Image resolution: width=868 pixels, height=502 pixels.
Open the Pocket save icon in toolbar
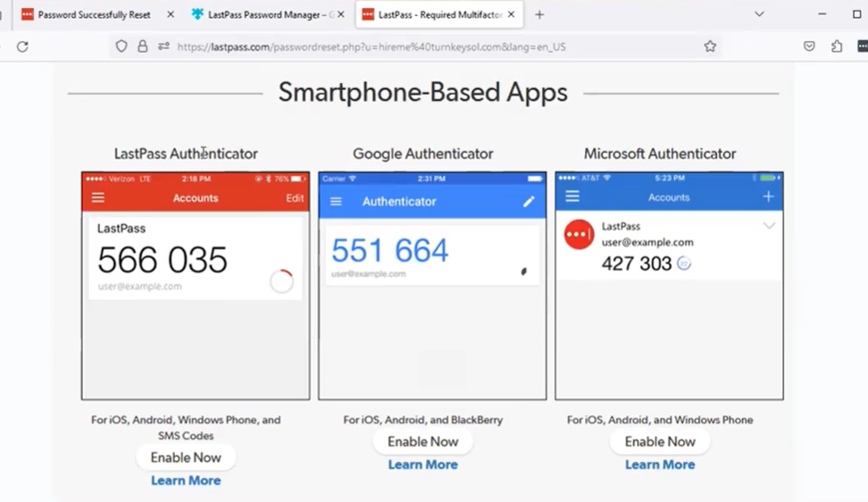coord(809,46)
